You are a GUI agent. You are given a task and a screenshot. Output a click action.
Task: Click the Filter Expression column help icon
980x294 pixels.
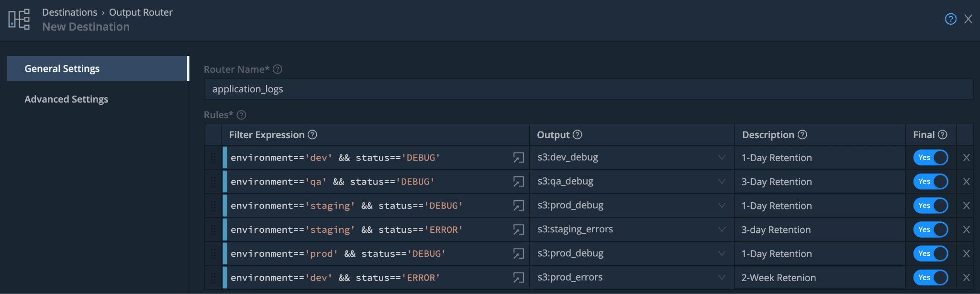click(312, 135)
